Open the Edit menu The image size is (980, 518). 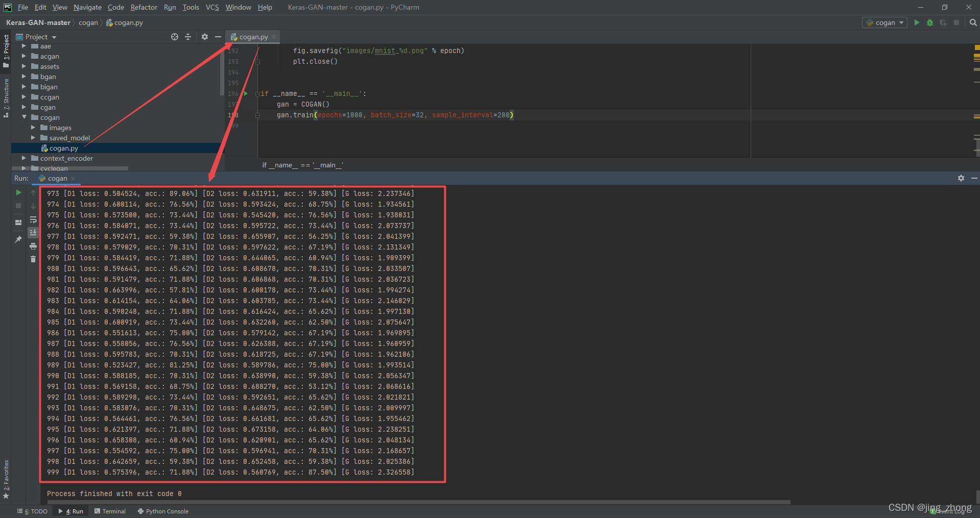(40, 7)
